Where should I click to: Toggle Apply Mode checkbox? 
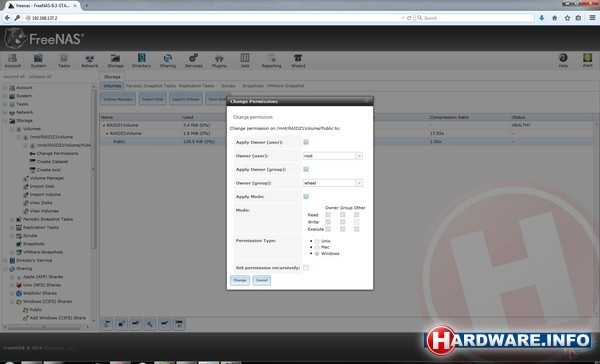pos(306,196)
